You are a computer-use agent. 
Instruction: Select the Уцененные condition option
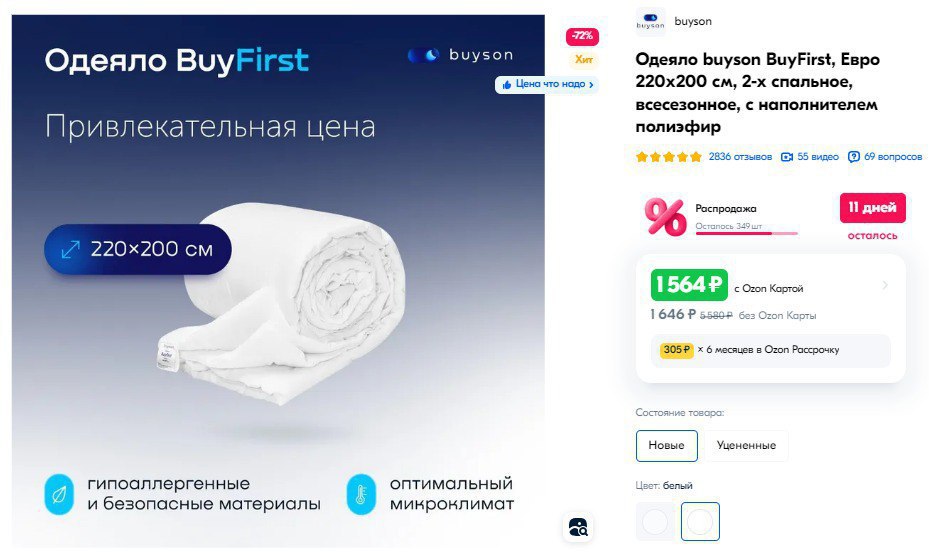(x=746, y=445)
